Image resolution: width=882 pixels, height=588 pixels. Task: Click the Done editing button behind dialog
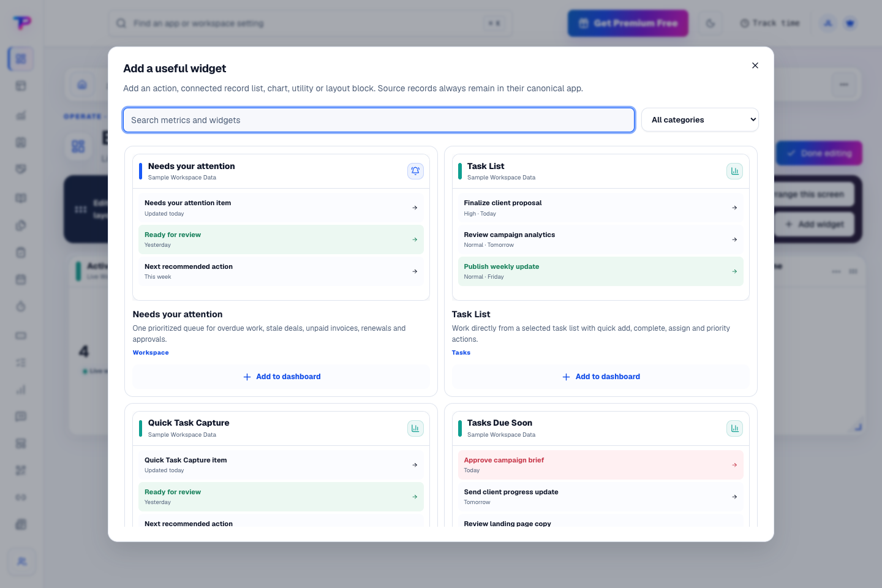[x=820, y=153]
